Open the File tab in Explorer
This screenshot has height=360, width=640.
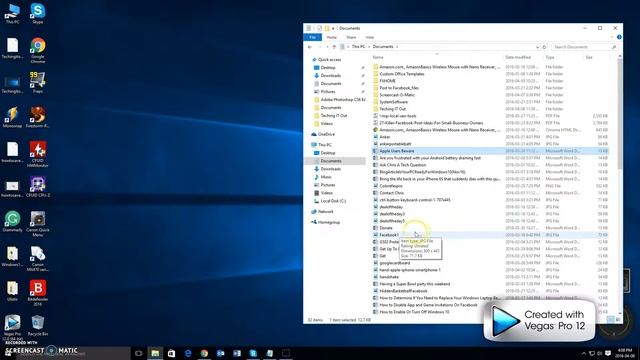click(x=313, y=37)
